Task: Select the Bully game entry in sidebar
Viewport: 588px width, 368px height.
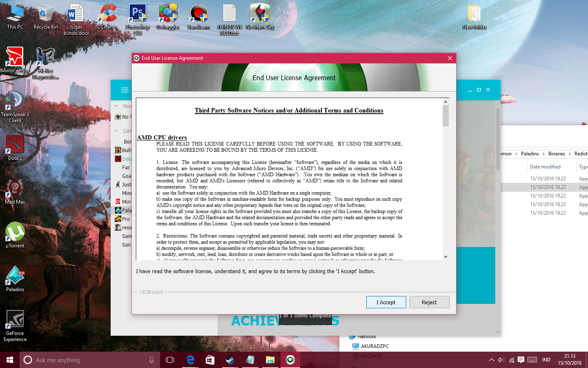Action: pyautogui.click(x=123, y=150)
